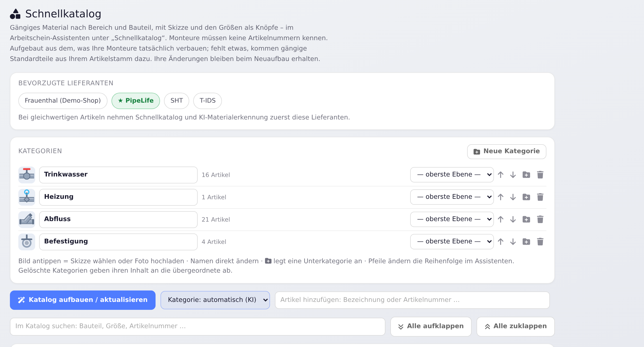
Task: Toggle SHT as preferred supplier
Action: 177,101
